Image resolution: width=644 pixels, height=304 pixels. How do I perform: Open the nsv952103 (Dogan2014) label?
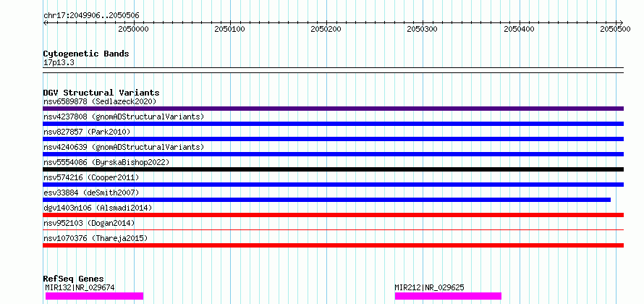pyautogui.click(x=89, y=223)
